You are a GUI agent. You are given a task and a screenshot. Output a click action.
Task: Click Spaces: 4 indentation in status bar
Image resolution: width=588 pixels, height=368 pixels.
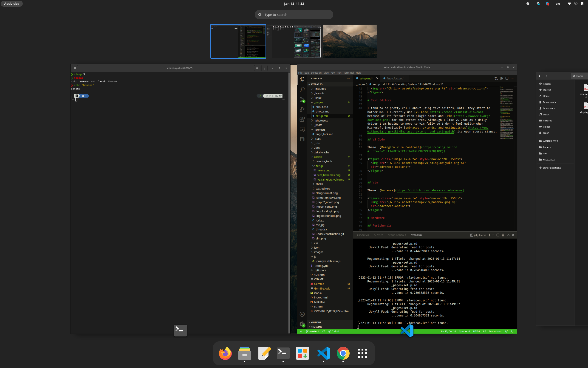point(464,331)
